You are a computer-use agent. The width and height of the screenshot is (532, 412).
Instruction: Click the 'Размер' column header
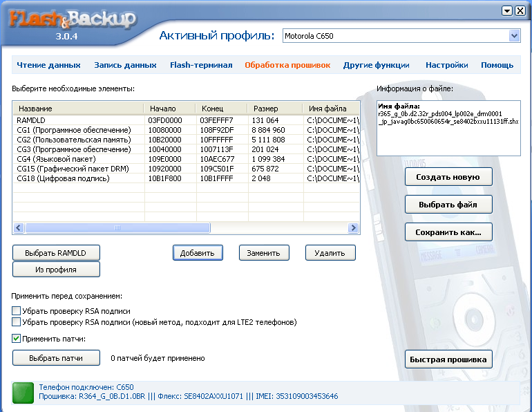(x=275, y=109)
